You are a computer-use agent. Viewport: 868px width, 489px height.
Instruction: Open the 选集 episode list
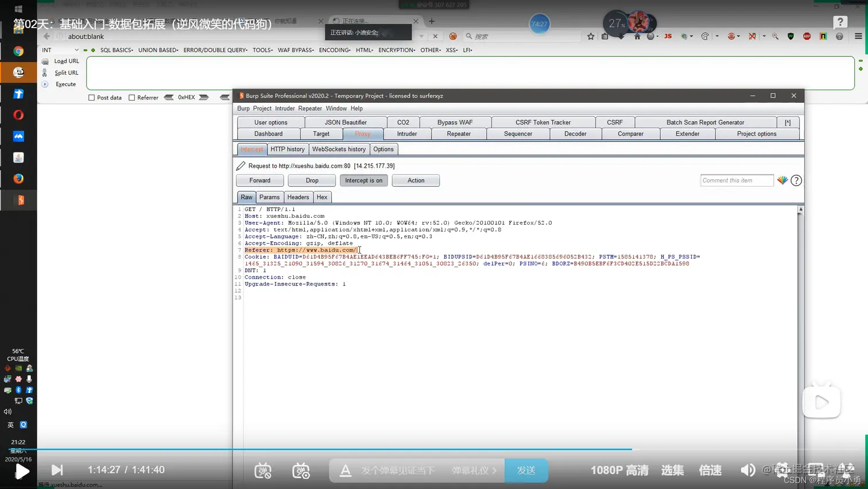[x=672, y=470]
